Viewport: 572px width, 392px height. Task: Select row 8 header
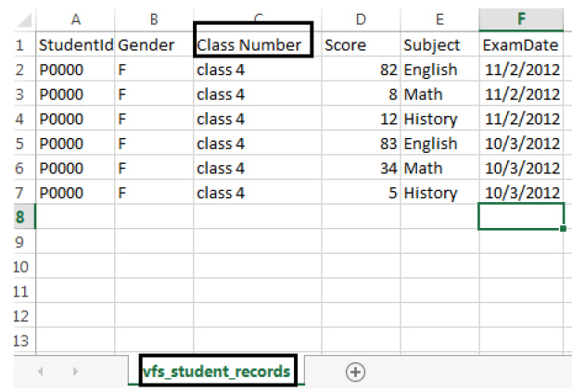point(18,217)
